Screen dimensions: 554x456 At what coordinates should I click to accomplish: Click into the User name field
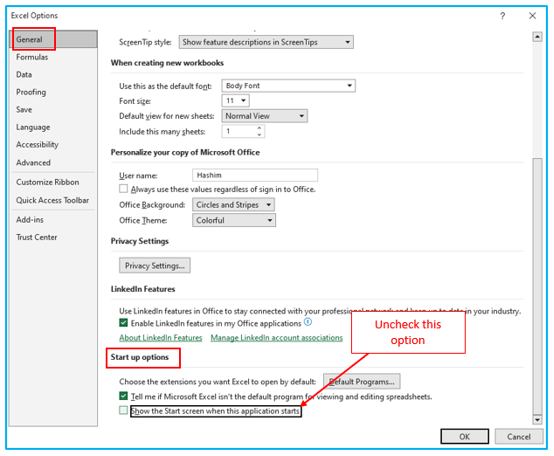255,175
